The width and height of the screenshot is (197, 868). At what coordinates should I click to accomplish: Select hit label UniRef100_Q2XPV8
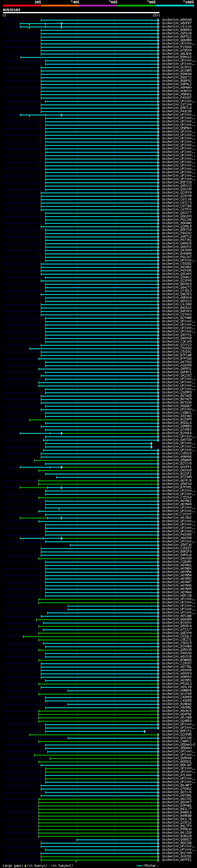tap(177, 281)
